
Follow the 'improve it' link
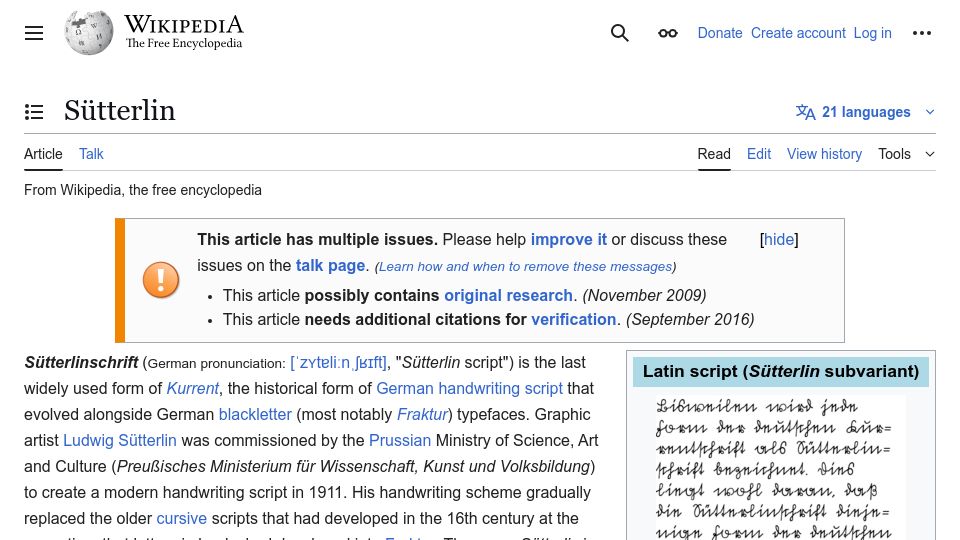[x=569, y=239]
